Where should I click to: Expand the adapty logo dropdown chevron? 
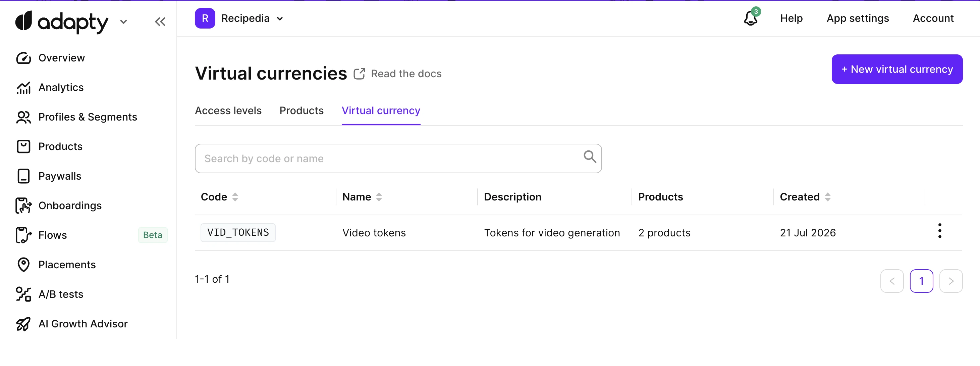123,22
